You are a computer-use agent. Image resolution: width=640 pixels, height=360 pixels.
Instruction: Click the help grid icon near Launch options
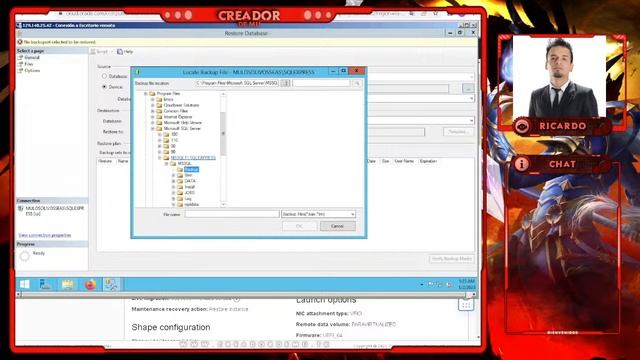click(x=466, y=304)
